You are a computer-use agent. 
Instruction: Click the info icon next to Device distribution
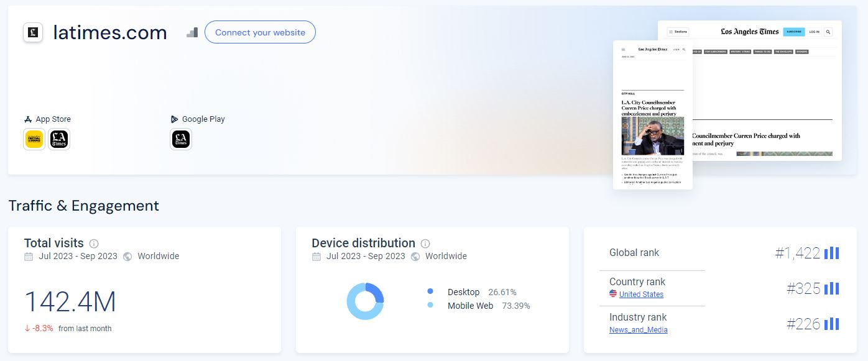pyautogui.click(x=425, y=244)
